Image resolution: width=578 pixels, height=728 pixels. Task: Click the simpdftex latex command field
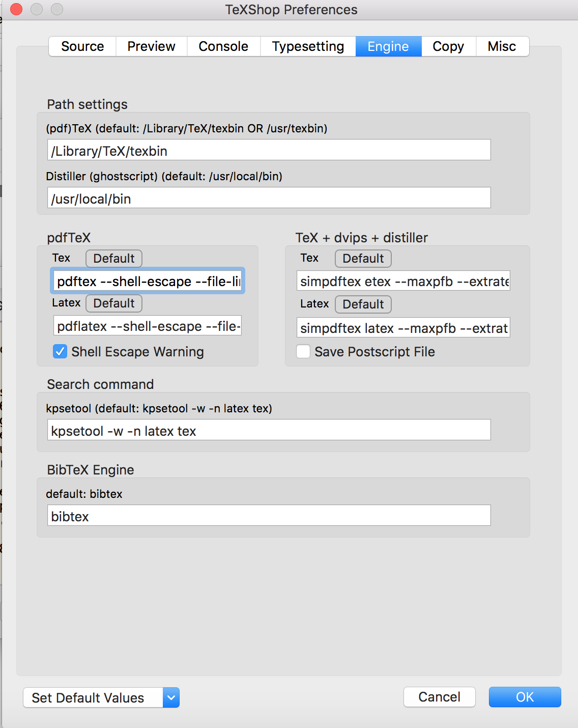(x=403, y=327)
